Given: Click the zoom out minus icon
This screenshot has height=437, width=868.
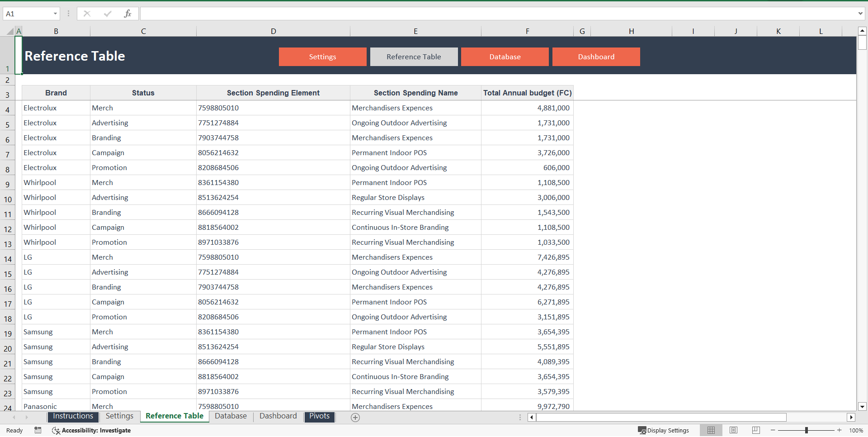Looking at the screenshot, I should [773, 430].
